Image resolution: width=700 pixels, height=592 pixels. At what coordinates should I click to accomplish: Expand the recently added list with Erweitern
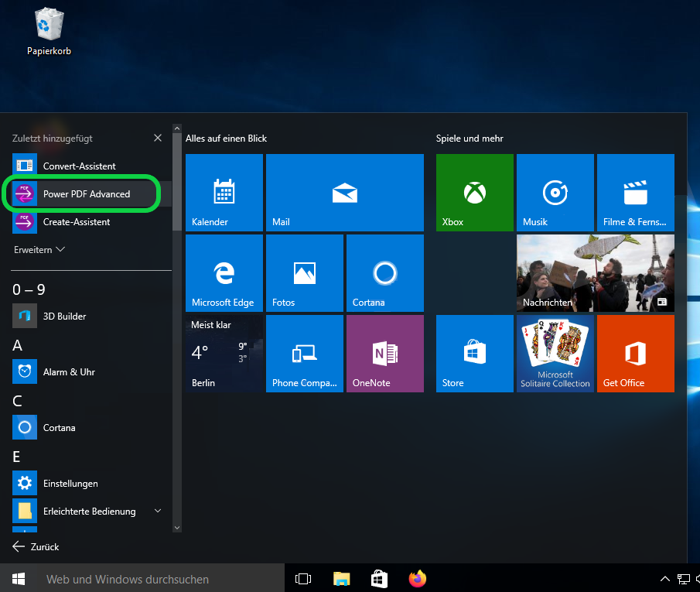(x=39, y=250)
